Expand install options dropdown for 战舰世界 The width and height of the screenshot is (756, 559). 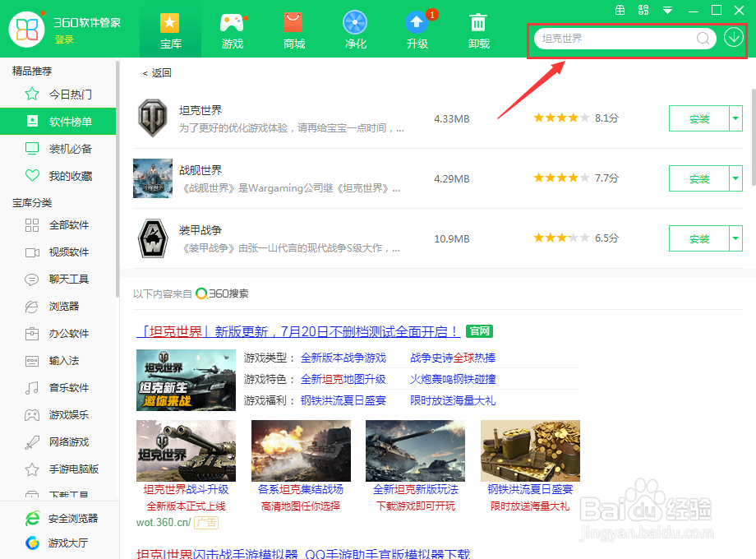tap(735, 178)
